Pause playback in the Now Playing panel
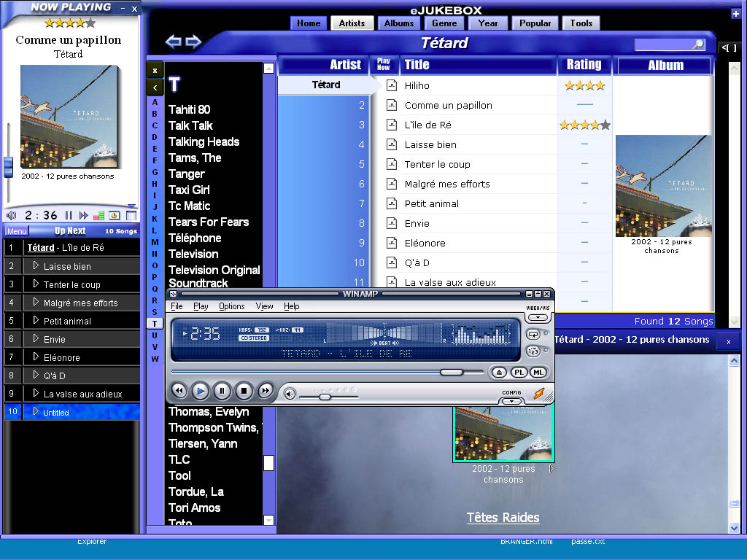747x560 pixels. point(69,215)
